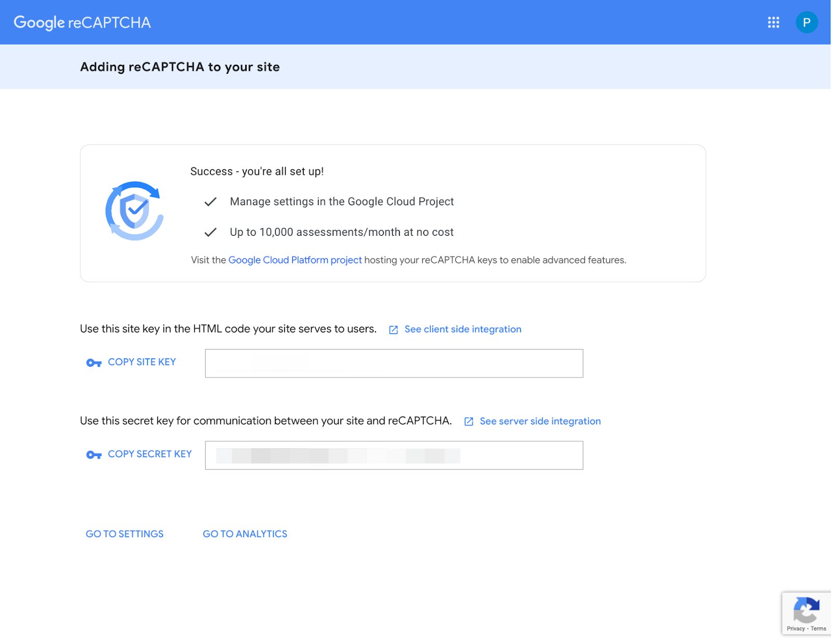This screenshot has height=644, width=831.
Task: Click the reCAPTCHA badge icon at bottom right
Action: coord(807,610)
